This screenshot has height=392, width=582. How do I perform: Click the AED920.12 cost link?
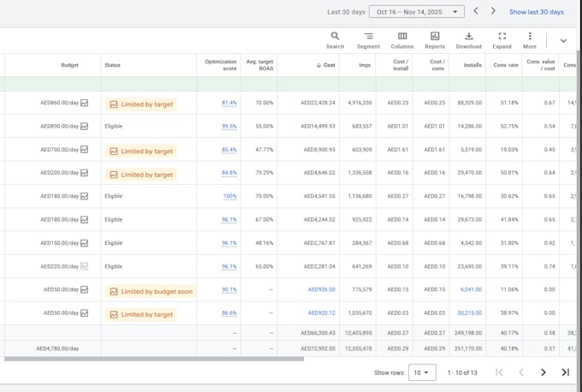coord(322,313)
